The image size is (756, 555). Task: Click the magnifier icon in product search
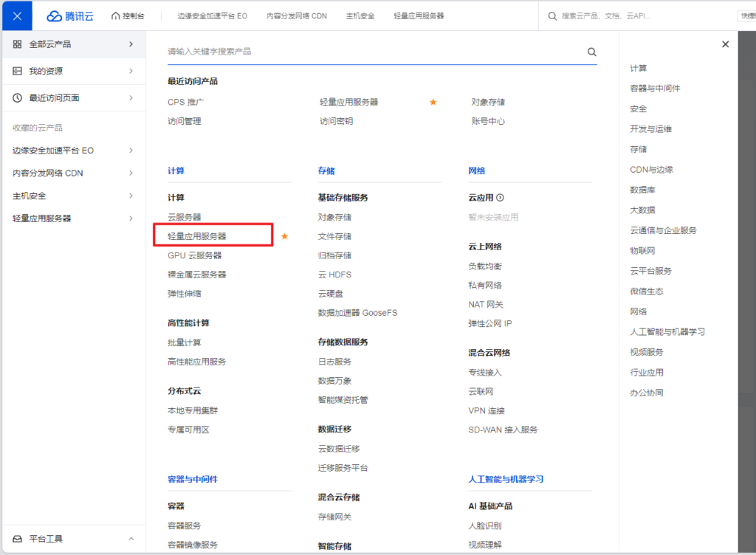(591, 52)
